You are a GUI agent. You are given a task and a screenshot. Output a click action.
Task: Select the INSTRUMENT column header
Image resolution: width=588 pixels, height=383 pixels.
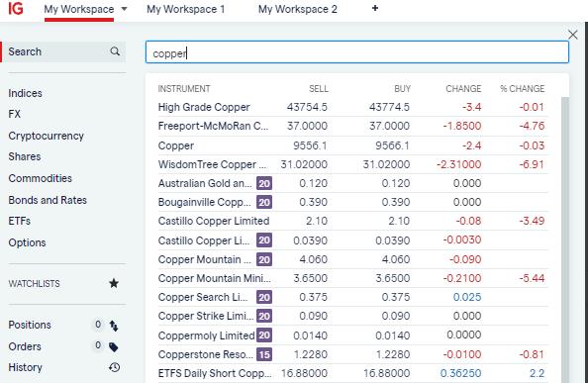click(184, 89)
